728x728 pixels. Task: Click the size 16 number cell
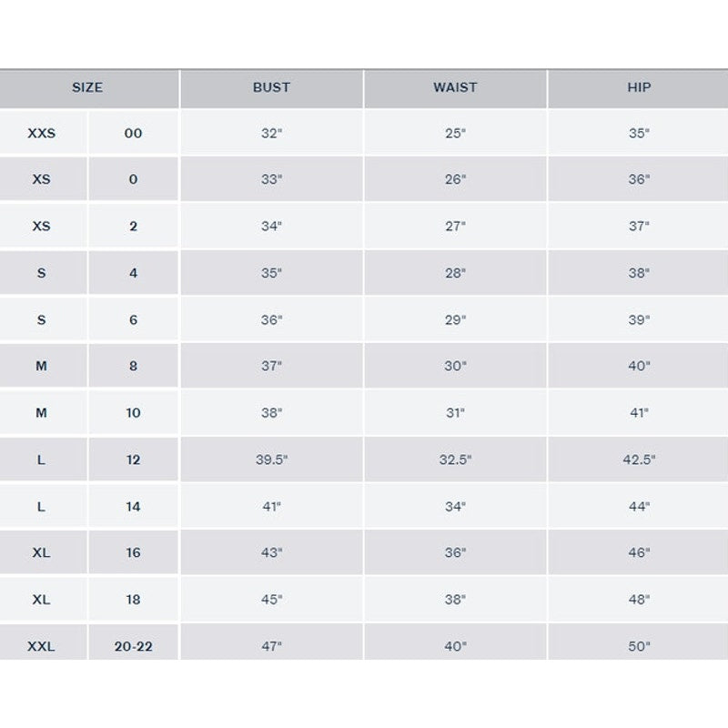point(133,553)
